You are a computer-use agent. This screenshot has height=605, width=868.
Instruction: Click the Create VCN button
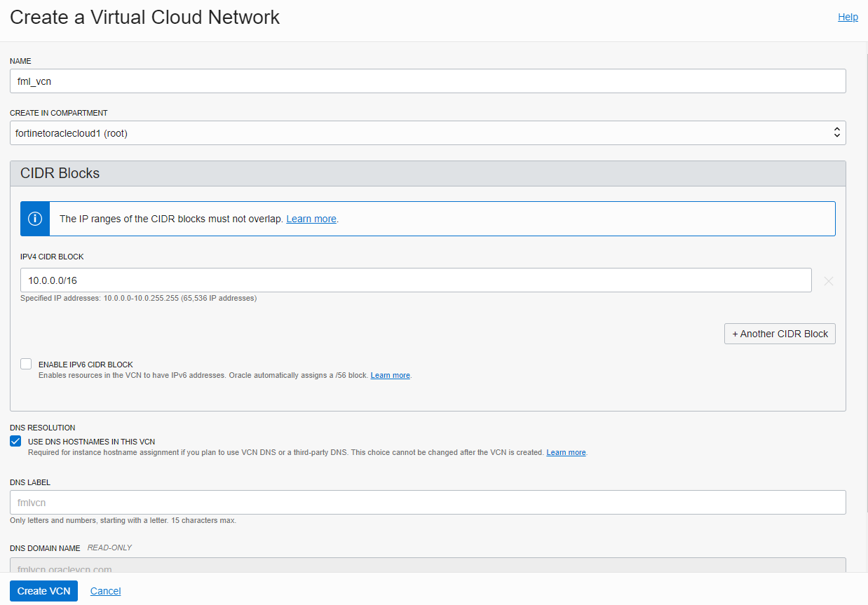43,590
